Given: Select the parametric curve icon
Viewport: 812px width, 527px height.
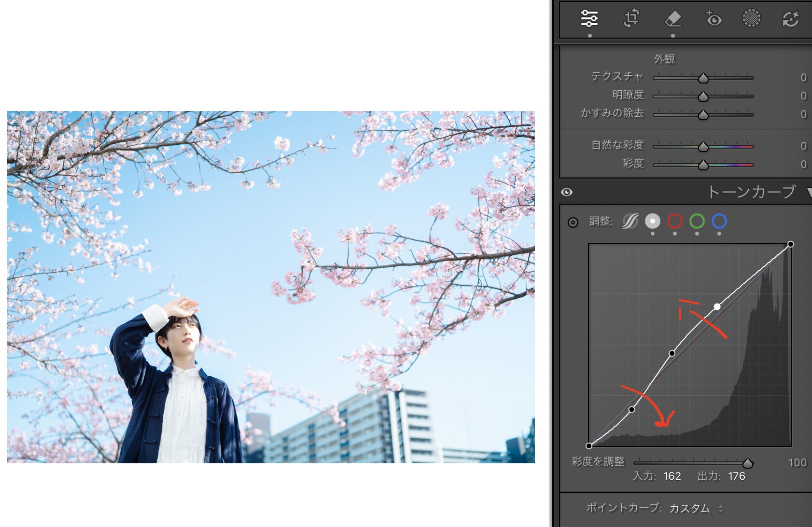Looking at the screenshot, I should tap(630, 222).
